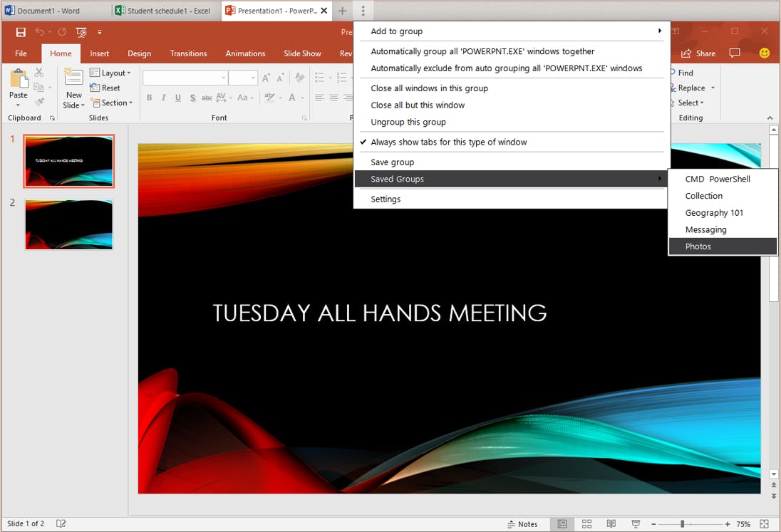Open the Section dropdown
This screenshot has width=781, height=532.
(112, 103)
